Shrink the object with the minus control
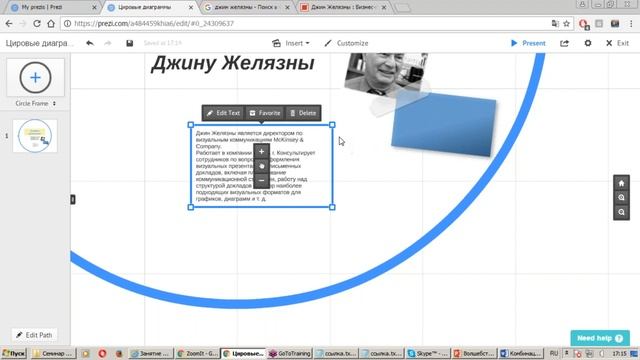This screenshot has height=360, width=640. pyautogui.click(x=262, y=180)
